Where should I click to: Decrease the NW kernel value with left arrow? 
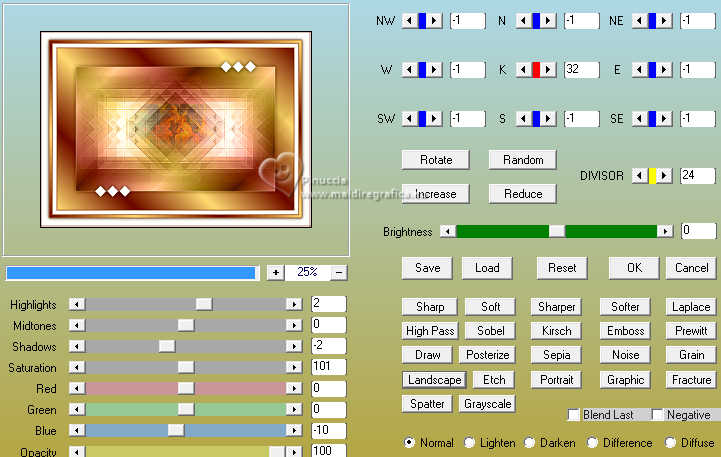[409, 21]
